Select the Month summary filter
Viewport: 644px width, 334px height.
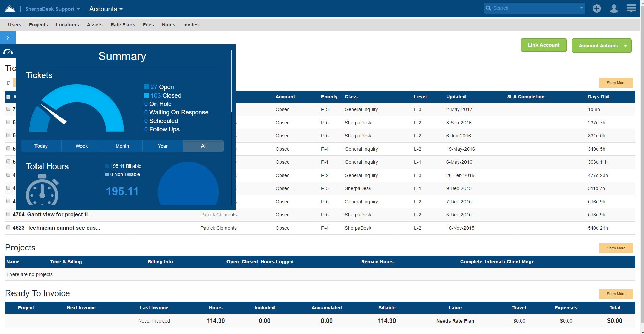[122, 146]
